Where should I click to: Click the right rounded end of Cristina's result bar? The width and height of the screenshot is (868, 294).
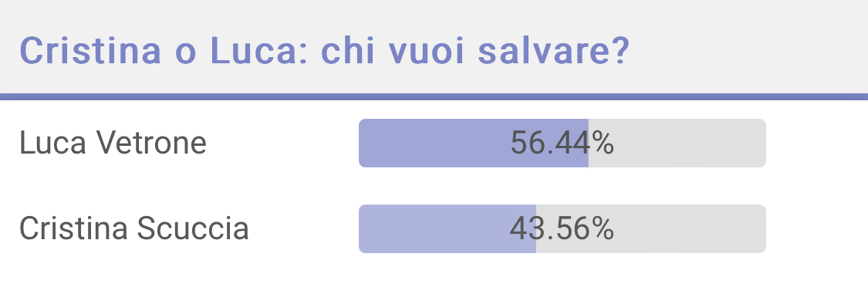tap(763, 228)
